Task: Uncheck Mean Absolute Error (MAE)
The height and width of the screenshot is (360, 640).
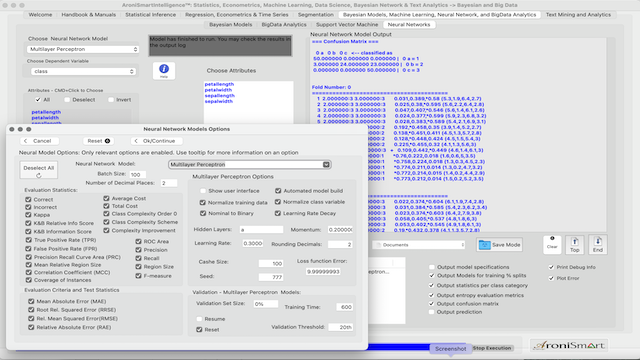Action: pyautogui.click(x=31, y=301)
